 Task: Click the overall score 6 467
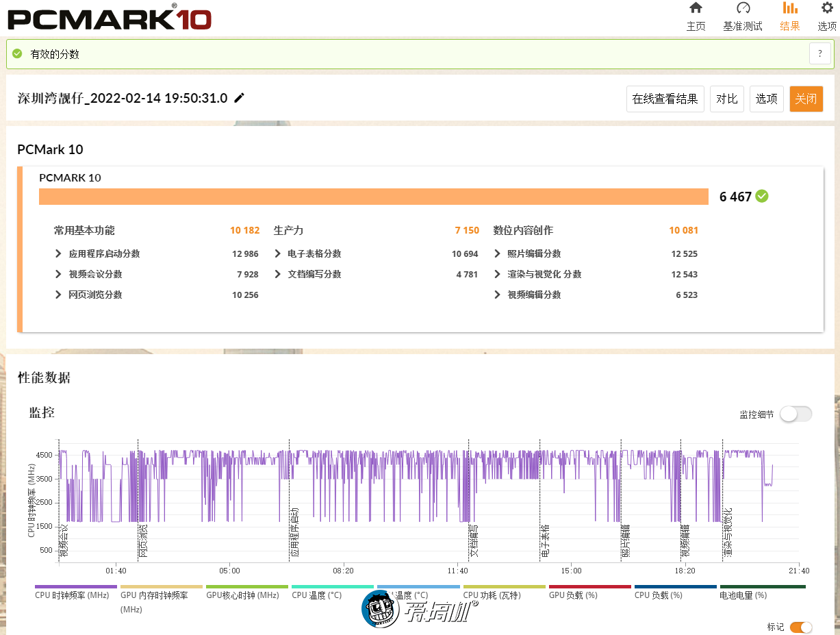(x=736, y=197)
